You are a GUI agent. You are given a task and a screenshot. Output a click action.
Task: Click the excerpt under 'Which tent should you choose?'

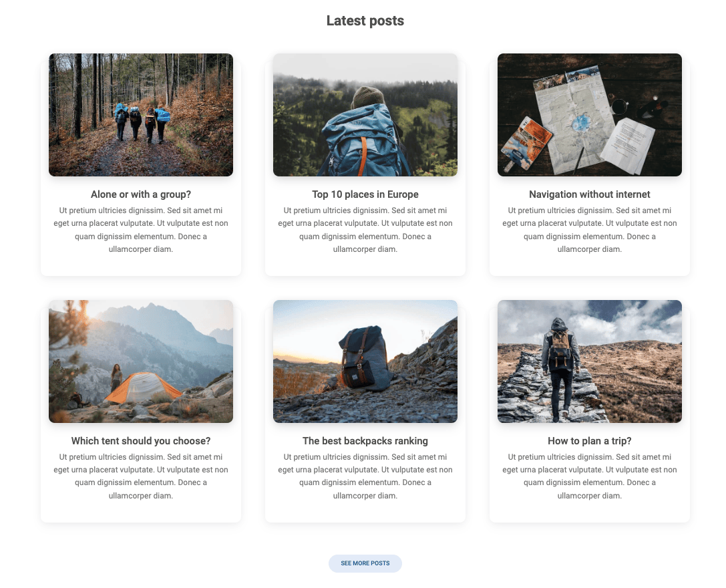coord(141,476)
